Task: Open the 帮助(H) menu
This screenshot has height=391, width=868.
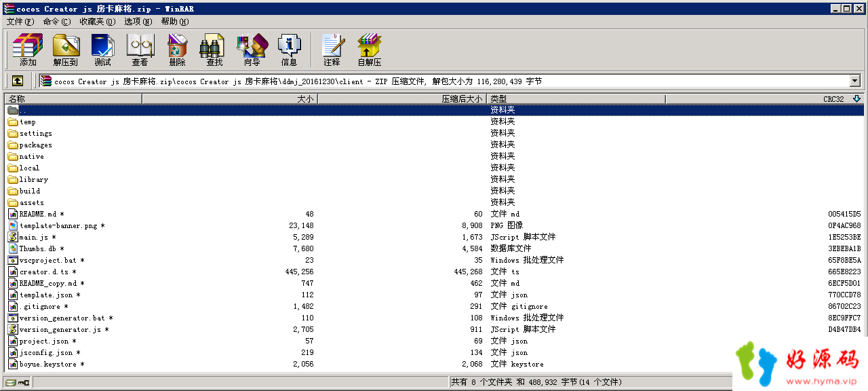Action: (x=175, y=22)
